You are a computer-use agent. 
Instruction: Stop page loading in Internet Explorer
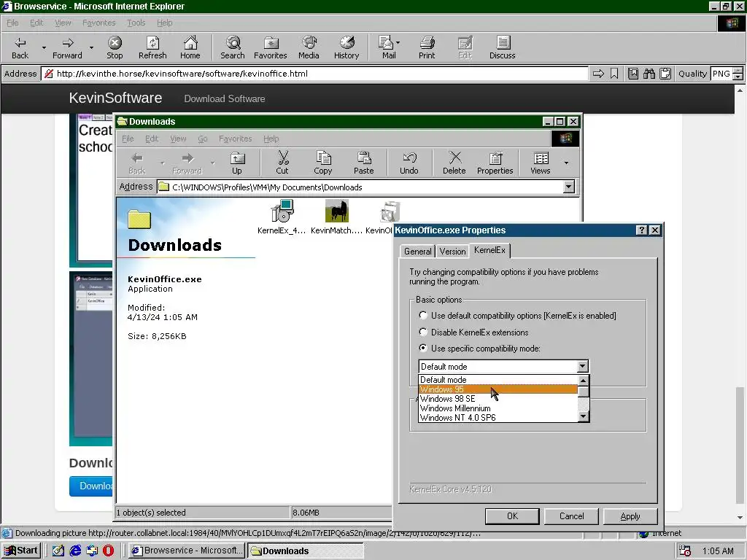[115, 47]
